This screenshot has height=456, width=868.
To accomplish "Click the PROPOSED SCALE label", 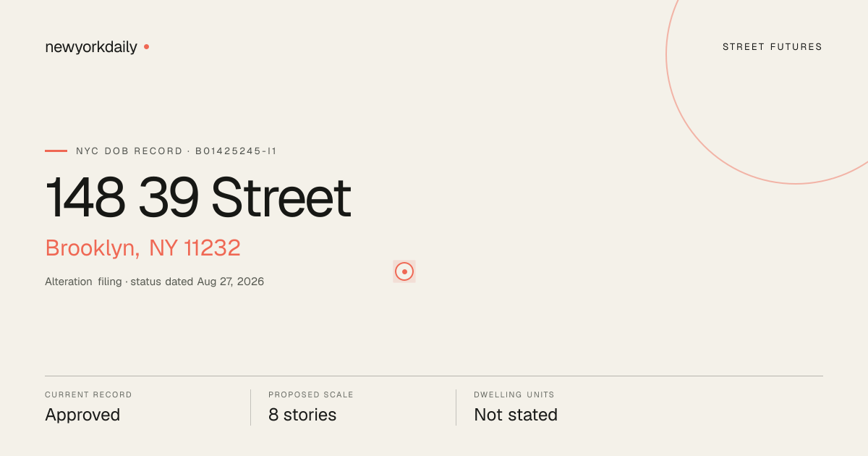I will point(311,395).
